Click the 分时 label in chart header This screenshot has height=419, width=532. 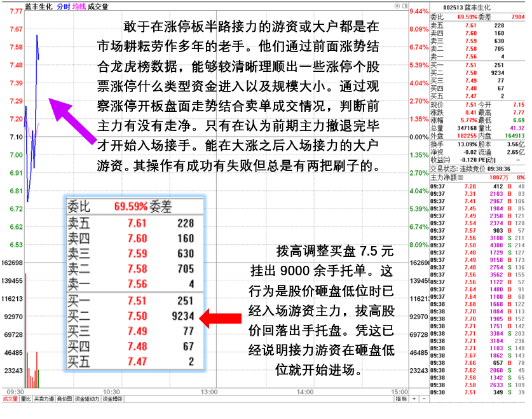tap(63, 6)
